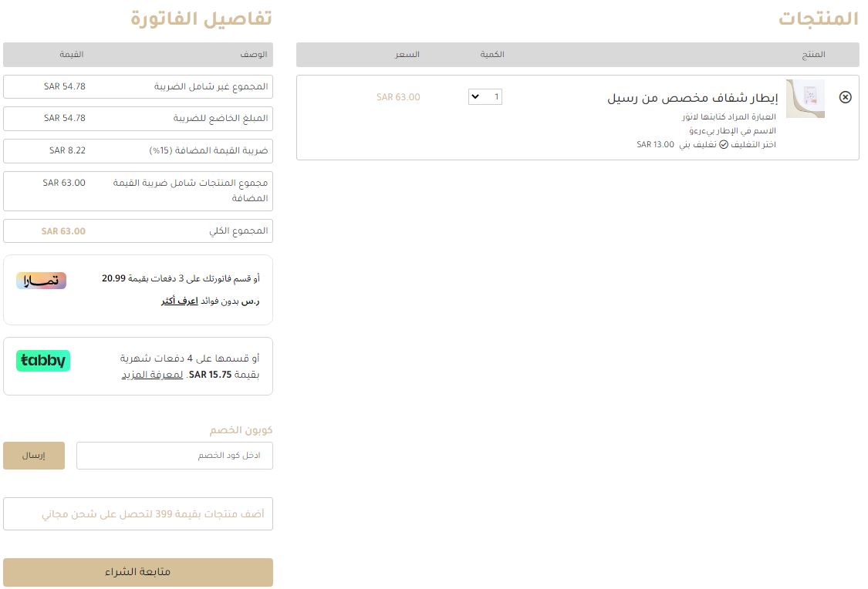Click the ضريبة القيمة المضافة (15%) row

tap(138, 151)
